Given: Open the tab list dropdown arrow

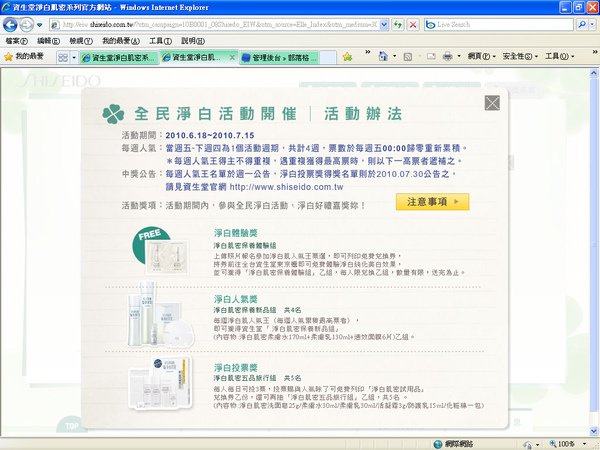Looking at the screenshot, I should (74, 57).
